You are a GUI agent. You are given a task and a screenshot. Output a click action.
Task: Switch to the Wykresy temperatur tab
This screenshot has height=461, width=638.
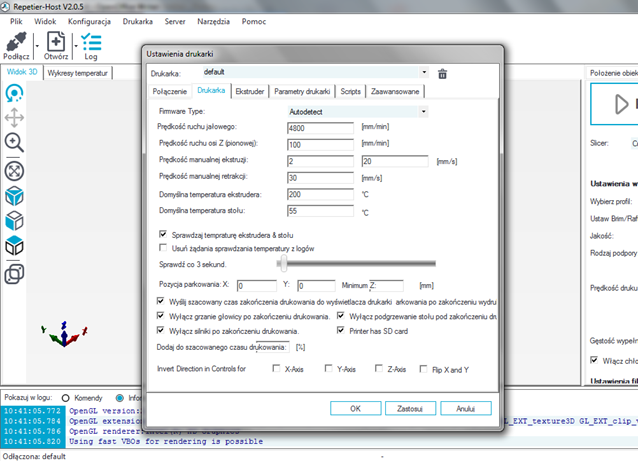pos(77,73)
